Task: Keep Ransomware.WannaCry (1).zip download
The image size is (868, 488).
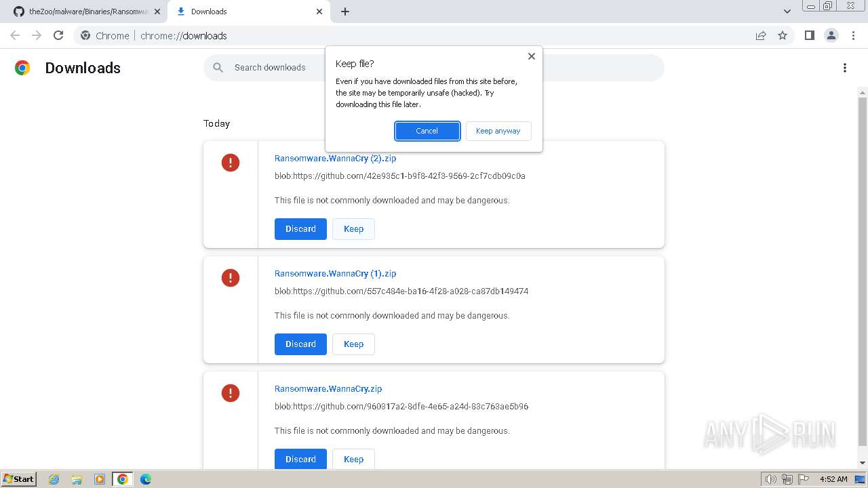Action: pos(353,344)
